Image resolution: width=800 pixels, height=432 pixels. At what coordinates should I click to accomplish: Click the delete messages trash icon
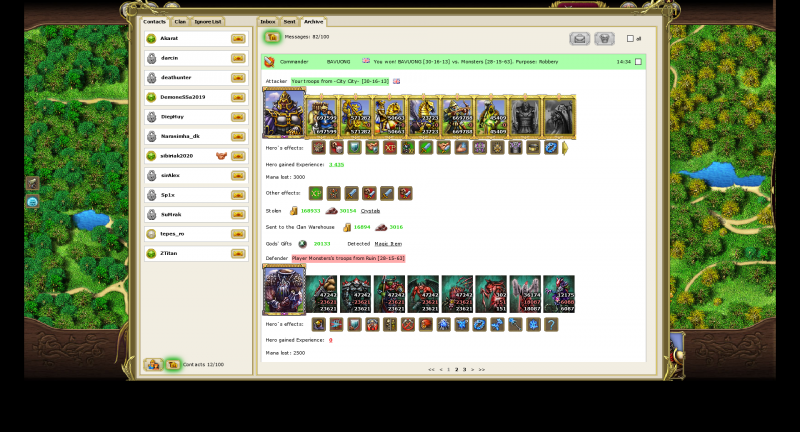click(604, 39)
